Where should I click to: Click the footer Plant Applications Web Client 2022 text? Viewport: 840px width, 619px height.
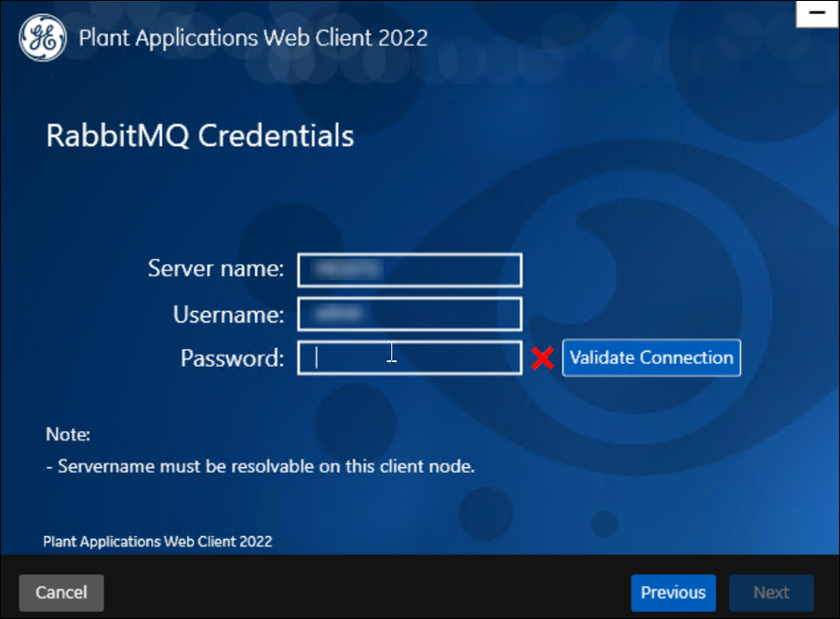click(x=157, y=542)
